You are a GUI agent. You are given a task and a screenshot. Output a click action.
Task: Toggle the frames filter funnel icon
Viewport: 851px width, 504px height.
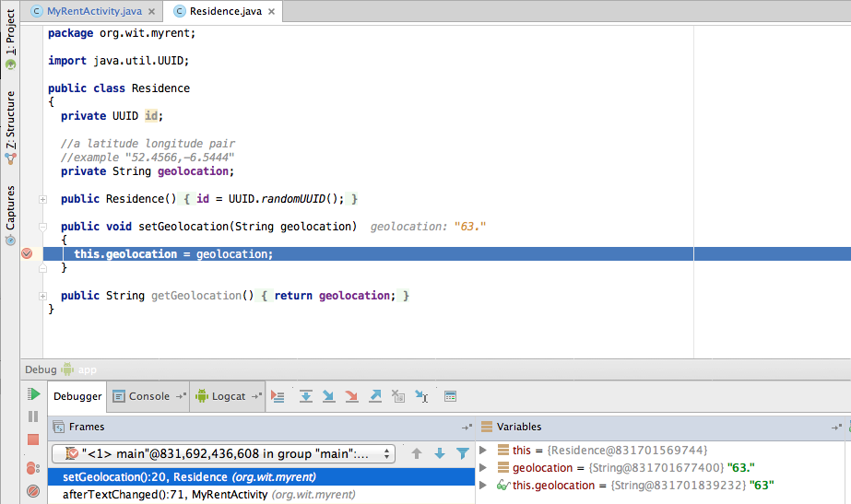point(463,453)
